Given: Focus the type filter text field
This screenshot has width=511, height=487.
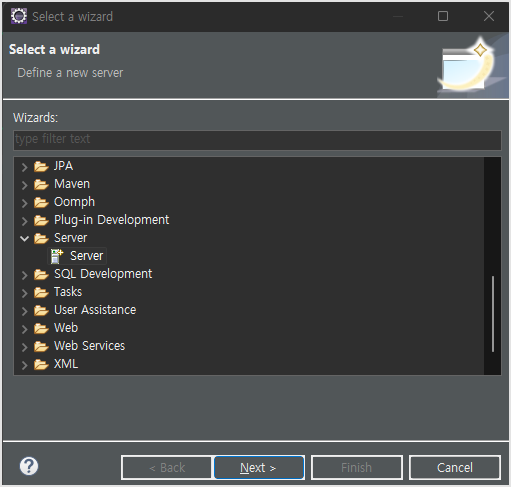Looking at the screenshot, I should point(257,140).
